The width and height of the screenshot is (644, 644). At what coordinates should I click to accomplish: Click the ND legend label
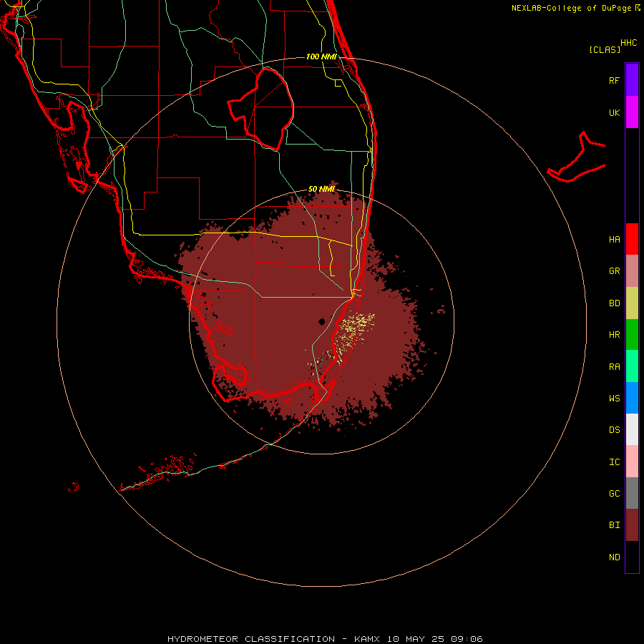click(x=614, y=557)
